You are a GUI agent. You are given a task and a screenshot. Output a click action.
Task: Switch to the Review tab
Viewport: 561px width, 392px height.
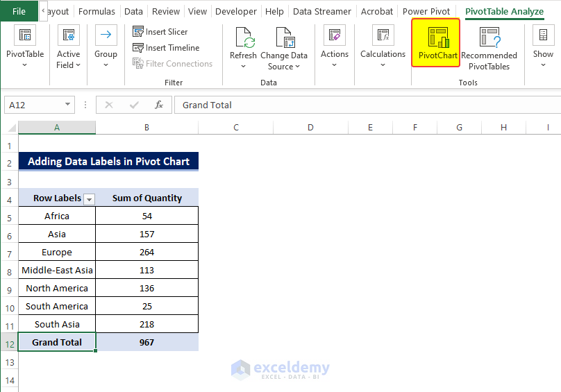[x=166, y=11]
